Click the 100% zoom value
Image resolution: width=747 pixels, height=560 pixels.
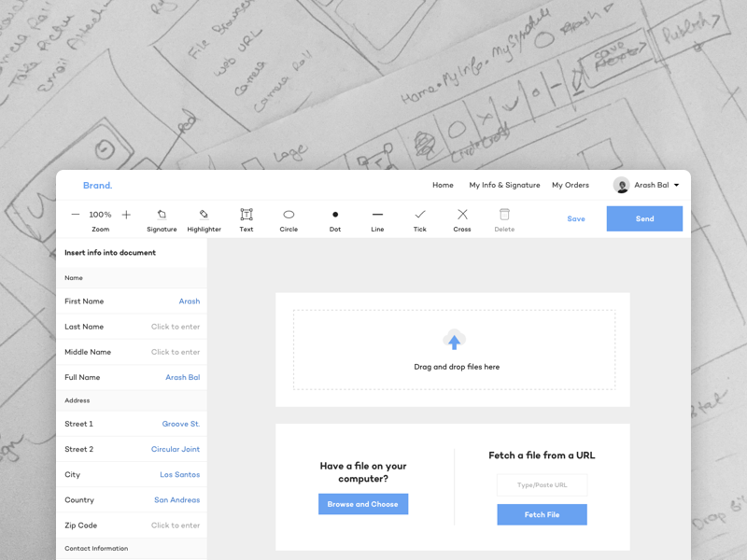(x=100, y=215)
